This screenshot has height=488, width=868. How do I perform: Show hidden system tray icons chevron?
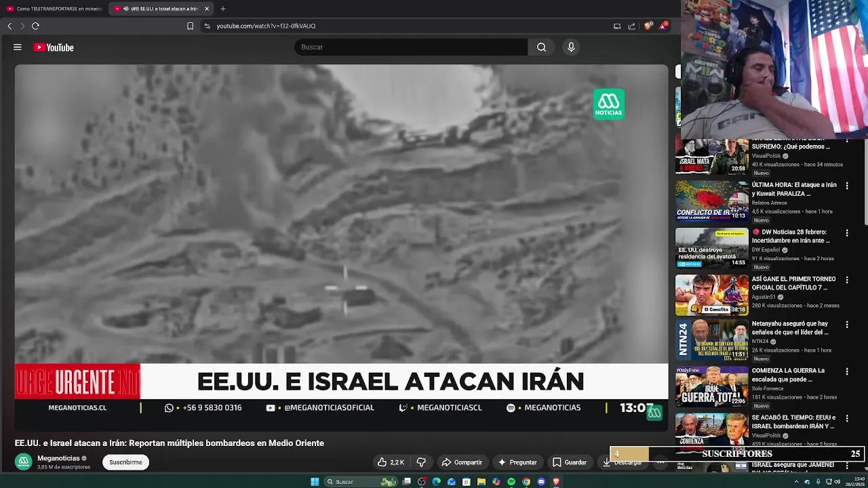[796, 482]
